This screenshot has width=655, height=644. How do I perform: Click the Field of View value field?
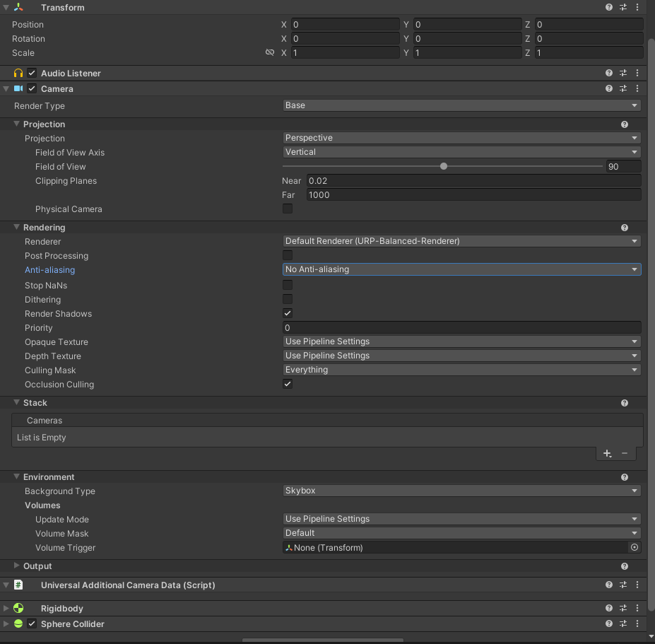click(623, 166)
